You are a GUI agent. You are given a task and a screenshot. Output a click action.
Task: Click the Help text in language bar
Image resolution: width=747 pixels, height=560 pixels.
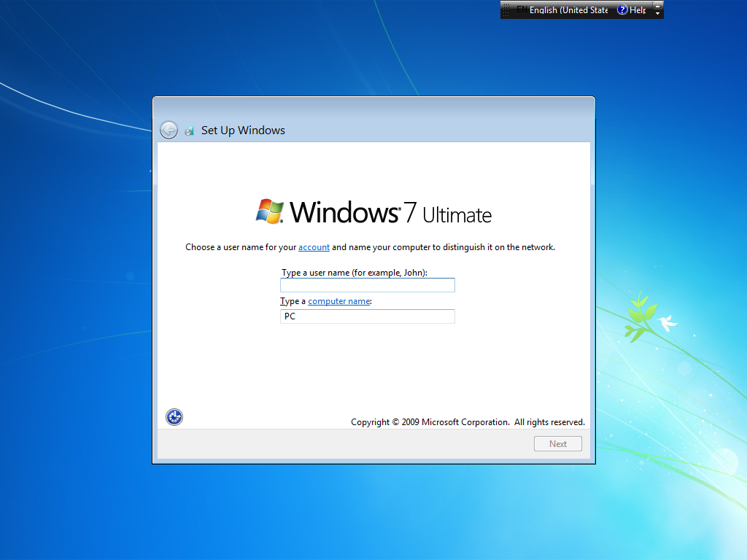[638, 10]
